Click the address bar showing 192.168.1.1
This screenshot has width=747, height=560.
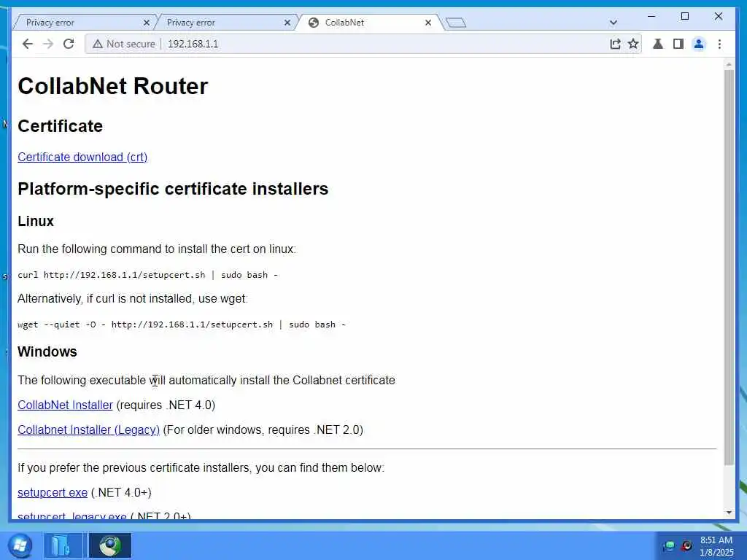(x=362, y=44)
